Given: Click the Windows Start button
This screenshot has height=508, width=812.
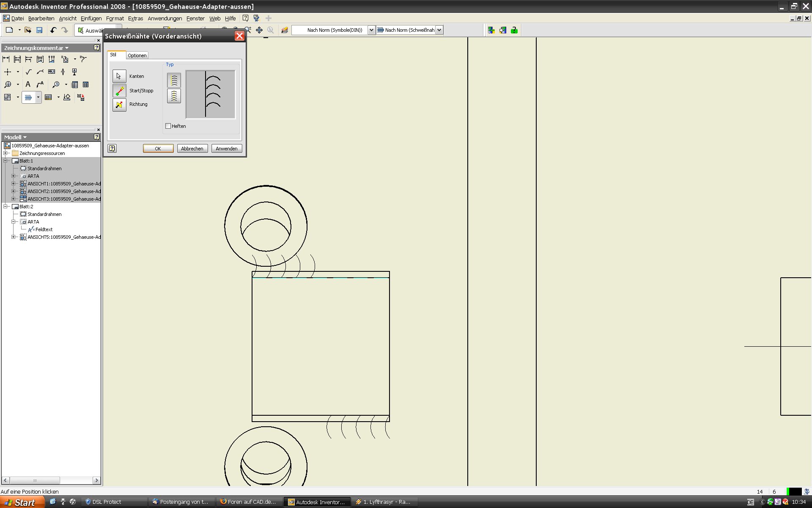Looking at the screenshot, I should (22, 502).
